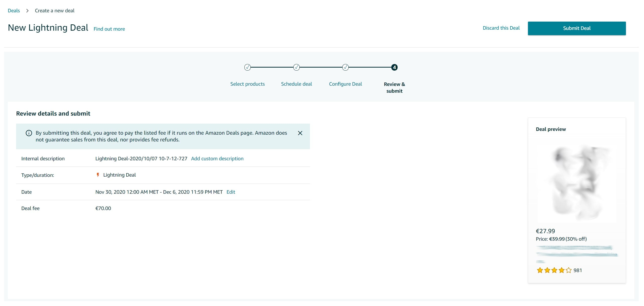Click the €70.00 deal fee value

click(103, 208)
